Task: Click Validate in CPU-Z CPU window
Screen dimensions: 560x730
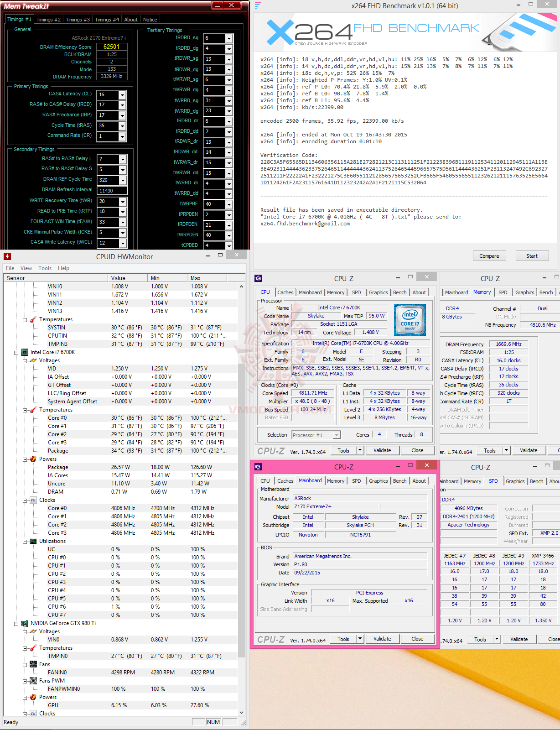Action: pos(382,450)
